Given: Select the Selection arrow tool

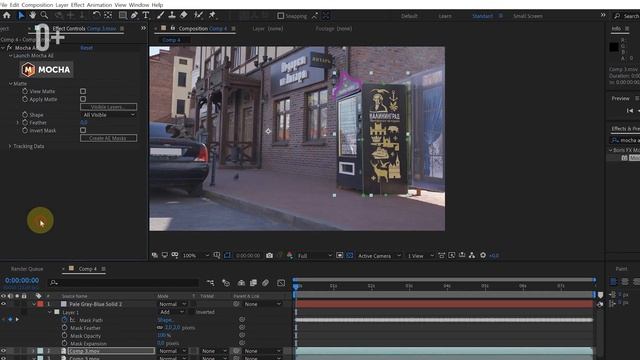Looking at the screenshot, I should (21, 15).
